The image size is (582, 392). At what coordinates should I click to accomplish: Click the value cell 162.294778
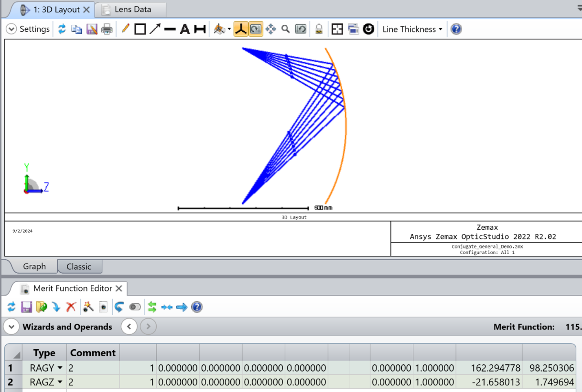(489, 368)
